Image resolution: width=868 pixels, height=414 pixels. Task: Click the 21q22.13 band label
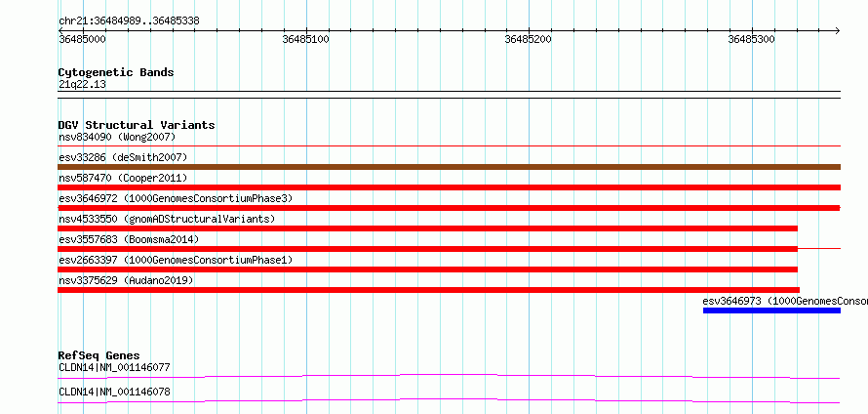[82, 85]
